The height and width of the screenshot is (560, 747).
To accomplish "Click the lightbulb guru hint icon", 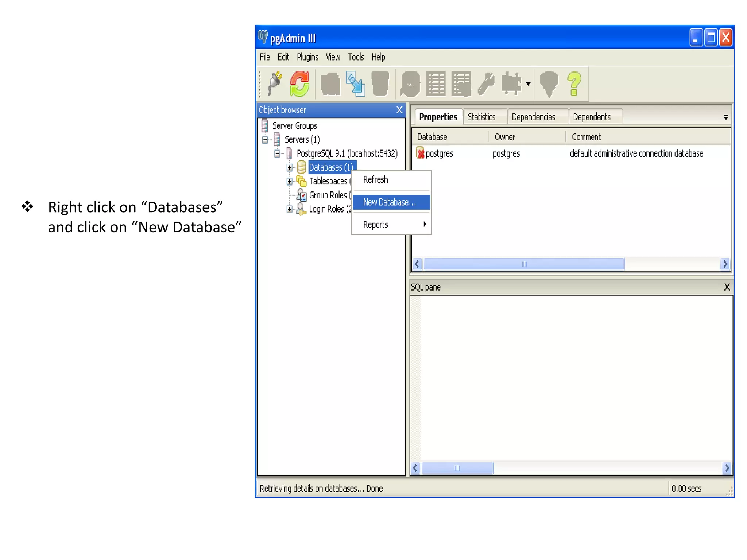I will pos(549,84).
